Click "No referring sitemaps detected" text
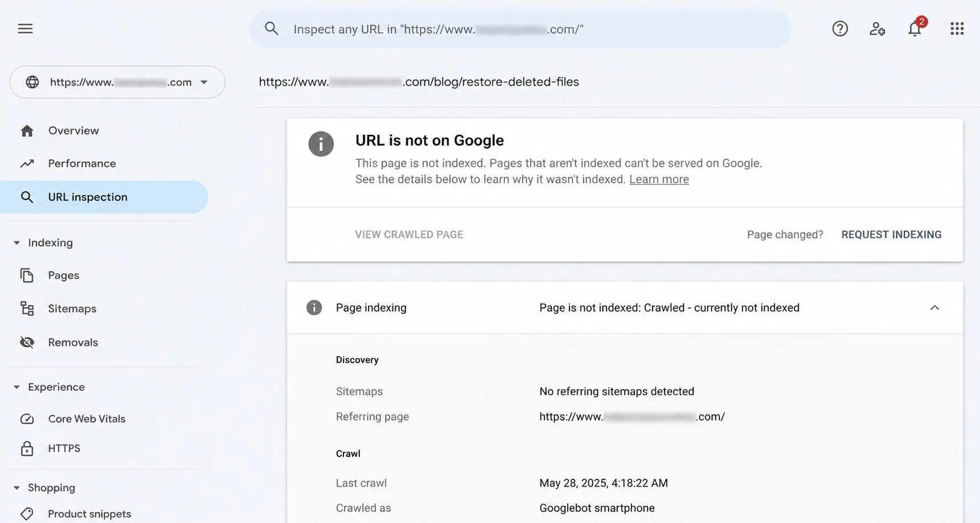The height and width of the screenshot is (523, 980). coord(617,392)
